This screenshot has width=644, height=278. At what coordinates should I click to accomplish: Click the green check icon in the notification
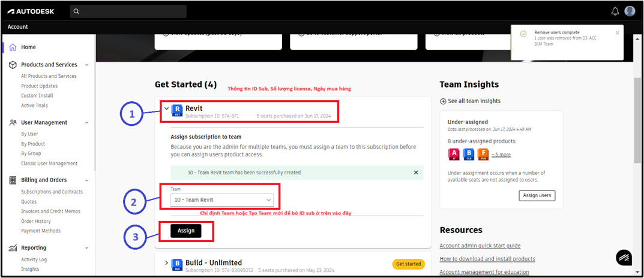point(523,34)
